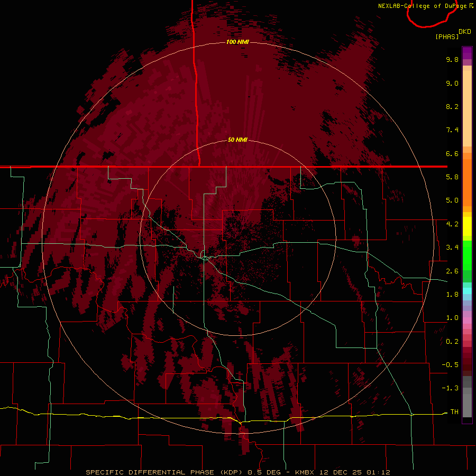
Task: Click the peach segment of color bar
Action: click(x=467, y=109)
